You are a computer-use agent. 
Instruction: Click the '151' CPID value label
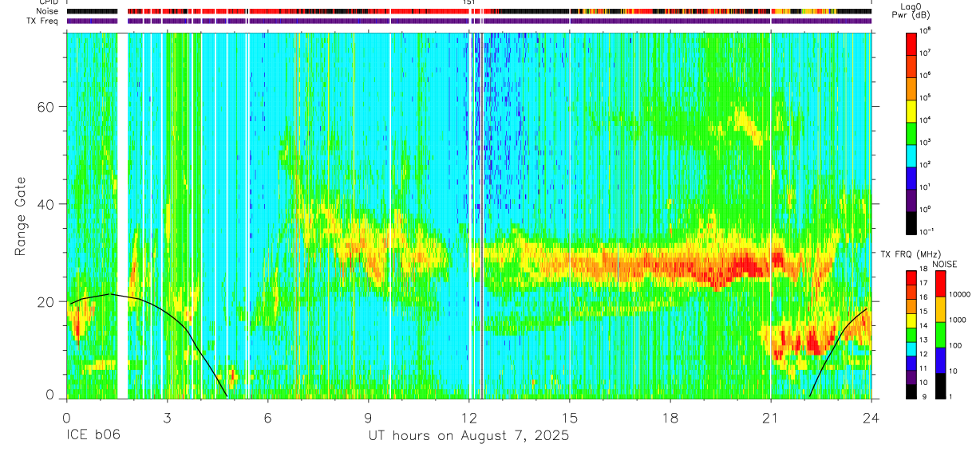(x=469, y=2)
